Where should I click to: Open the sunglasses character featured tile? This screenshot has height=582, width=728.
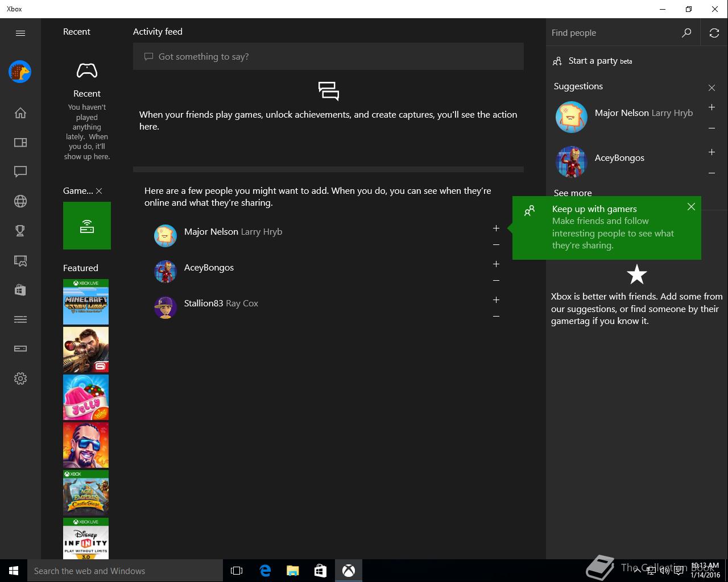pyautogui.click(x=86, y=445)
